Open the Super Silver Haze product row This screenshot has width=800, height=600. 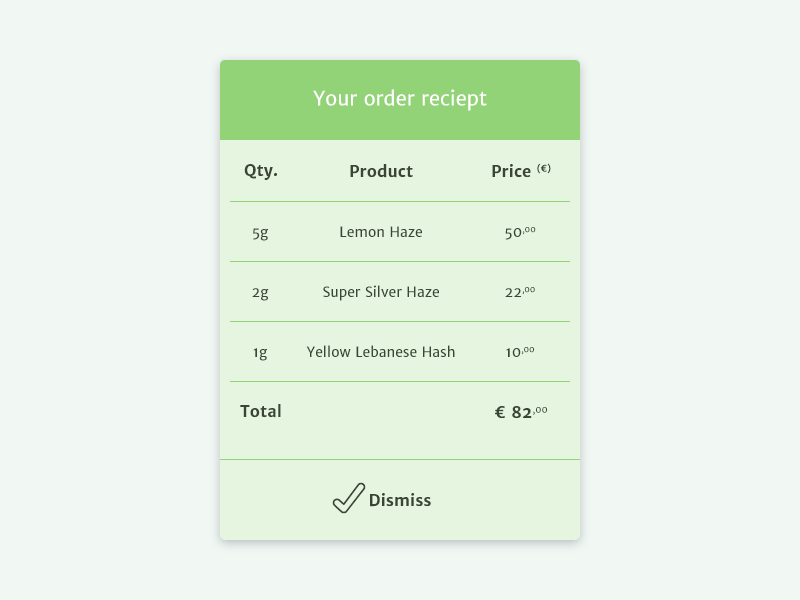point(381,292)
